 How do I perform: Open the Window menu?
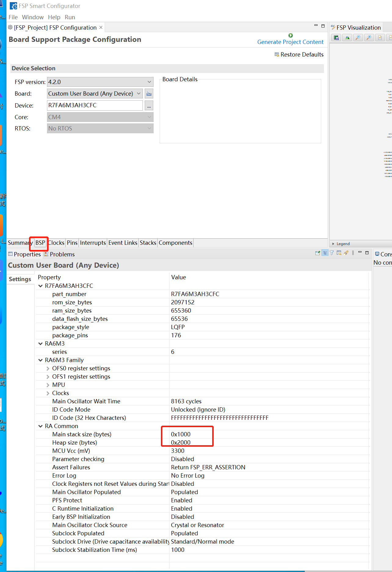[33, 17]
